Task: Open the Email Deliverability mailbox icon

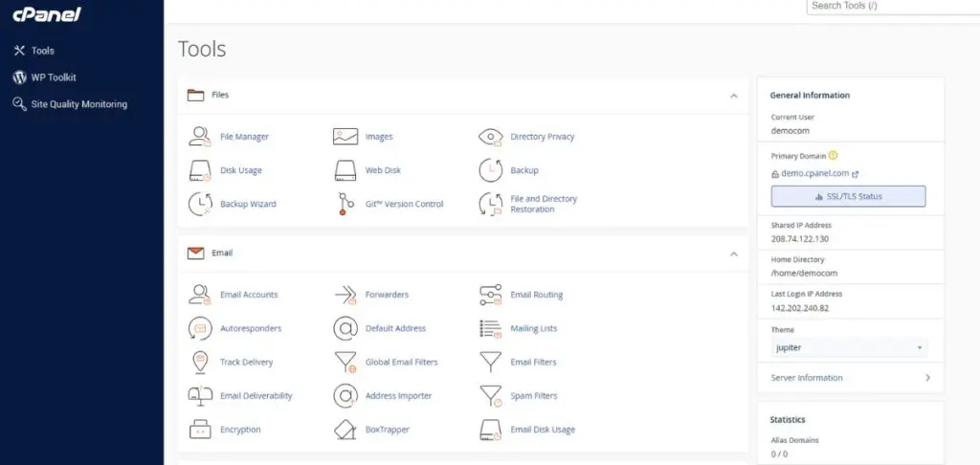Action: click(x=200, y=395)
